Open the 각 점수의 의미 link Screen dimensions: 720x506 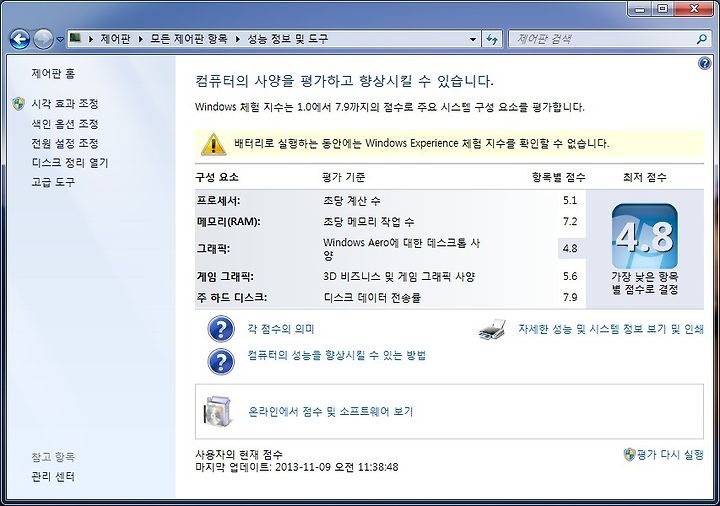[x=281, y=329]
